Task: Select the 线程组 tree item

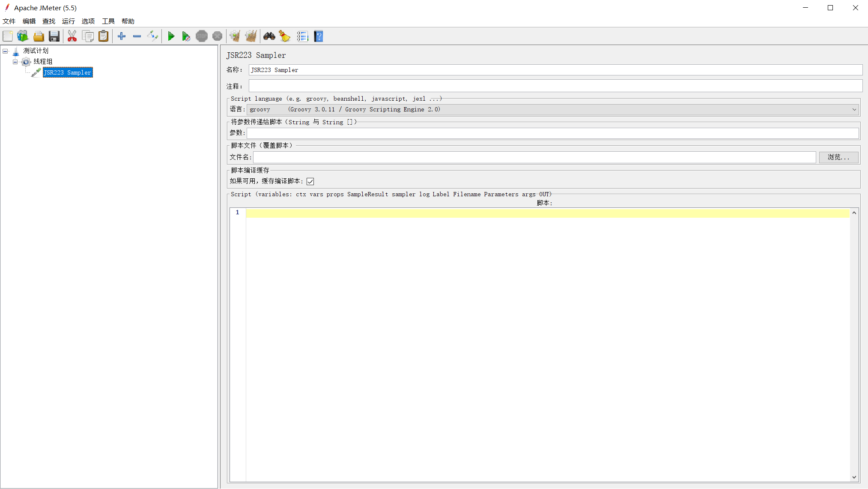Action: click(x=43, y=62)
